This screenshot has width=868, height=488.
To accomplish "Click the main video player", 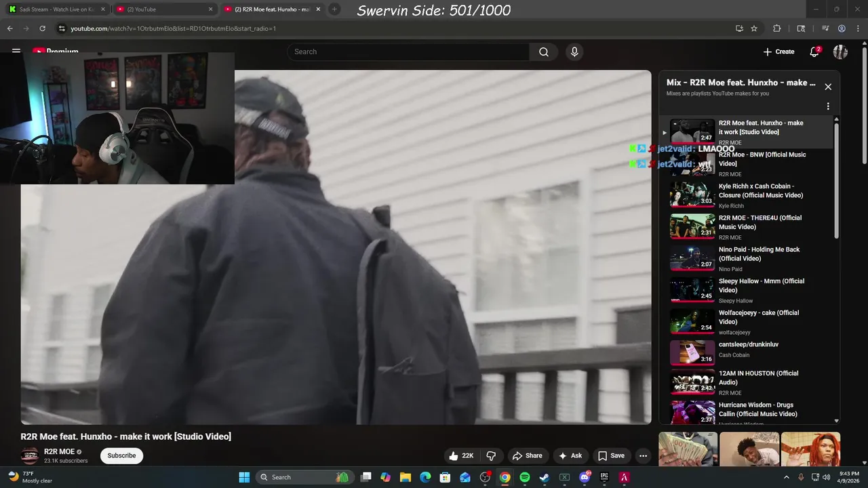I will coord(336,247).
